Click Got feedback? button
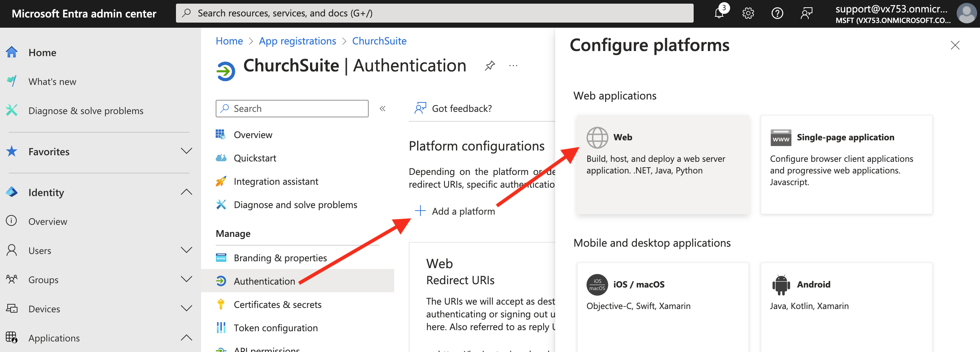 tap(453, 109)
